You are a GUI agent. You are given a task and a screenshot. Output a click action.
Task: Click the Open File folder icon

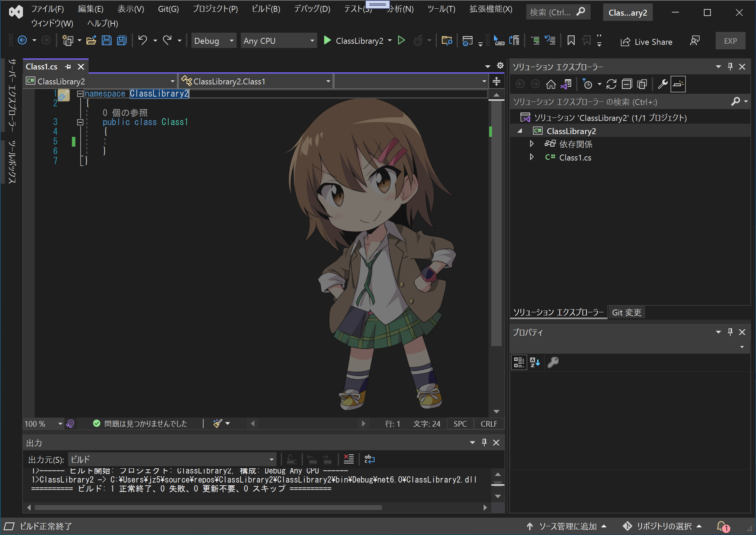click(91, 41)
